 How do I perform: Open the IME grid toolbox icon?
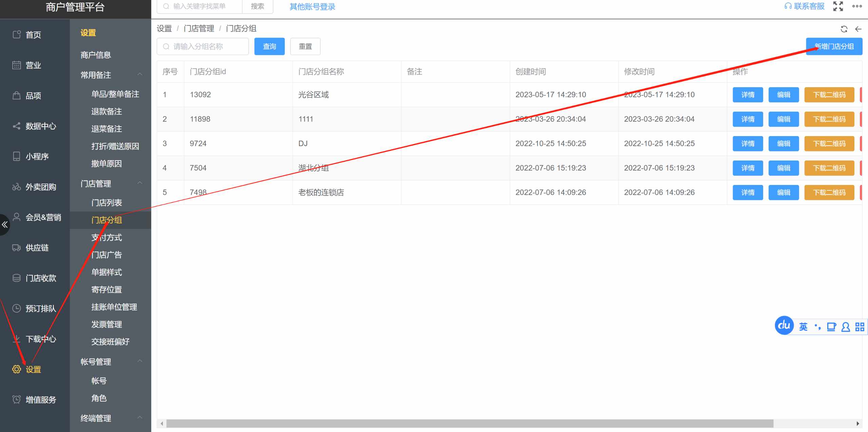pos(860,327)
